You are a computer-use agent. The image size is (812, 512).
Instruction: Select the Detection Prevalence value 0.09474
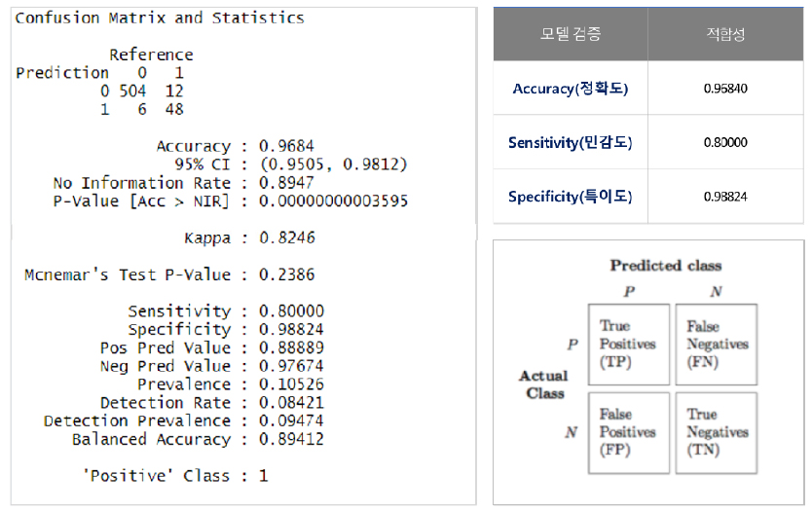click(291, 421)
